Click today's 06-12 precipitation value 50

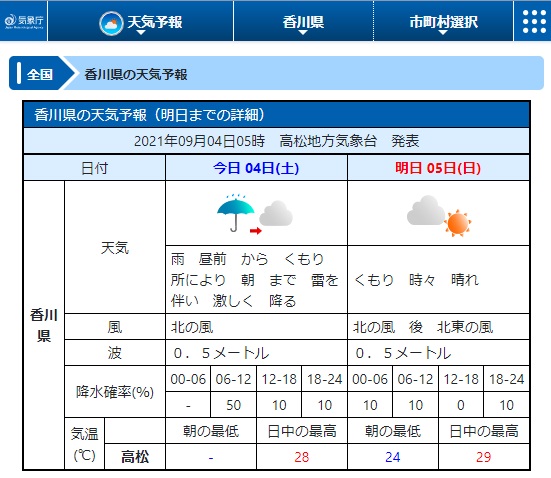pyautogui.click(x=233, y=405)
